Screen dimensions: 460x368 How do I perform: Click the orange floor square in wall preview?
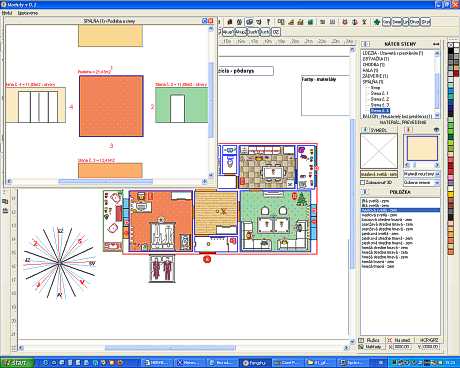pyautogui.click(x=111, y=106)
